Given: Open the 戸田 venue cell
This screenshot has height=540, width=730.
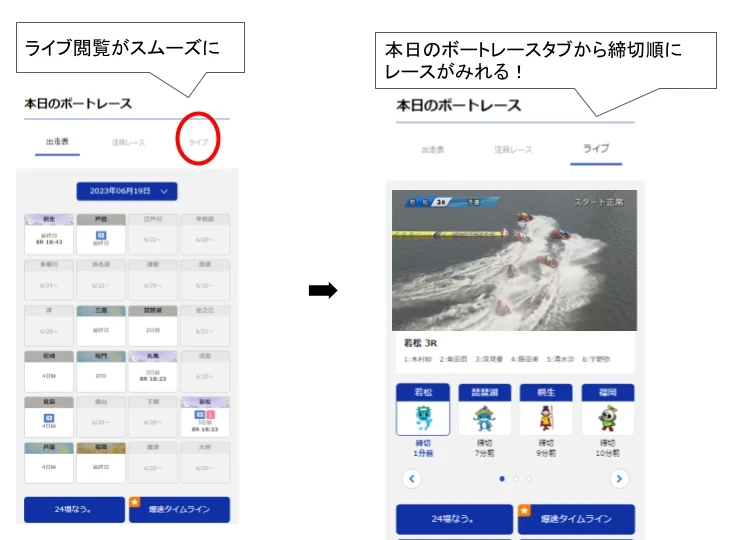Looking at the screenshot, I should click(101, 234).
